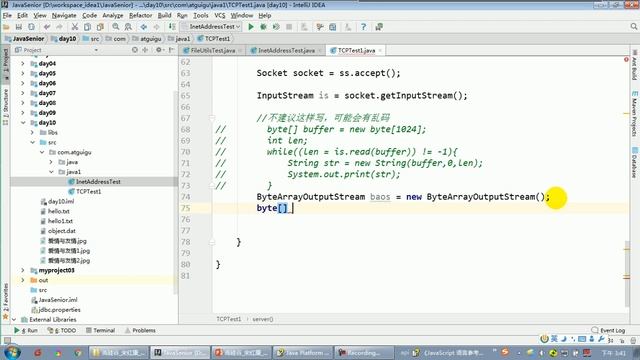640x360 pixels.
Task: Click the navigate Forward arrow icon
Action: coord(156,27)
